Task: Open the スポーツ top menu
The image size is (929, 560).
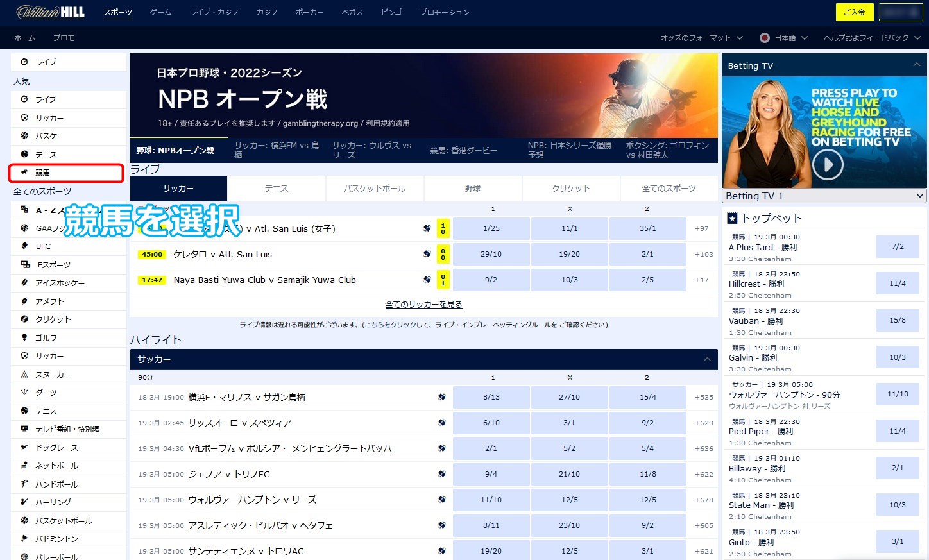Action: coord(118,12)
